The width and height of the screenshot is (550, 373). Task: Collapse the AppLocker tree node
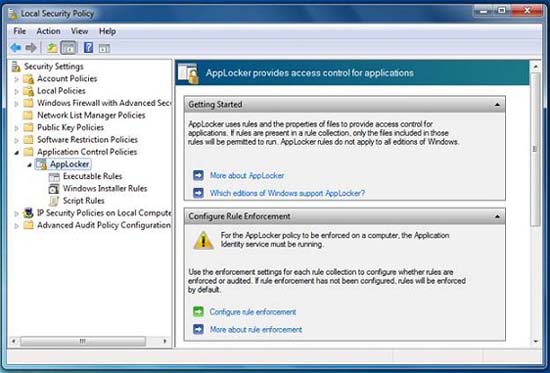[29, 165]
